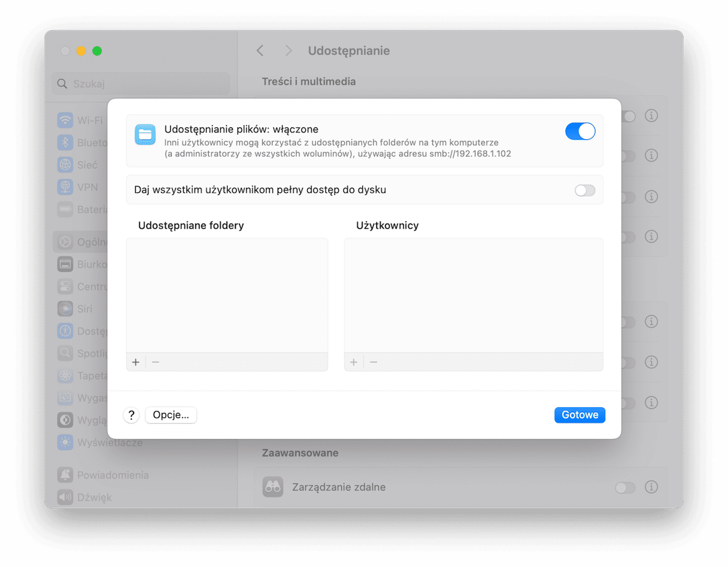Screen dimensions: 728x567
Task: Toggle the Zarządzanie zdalne switch
Action: 625,488
